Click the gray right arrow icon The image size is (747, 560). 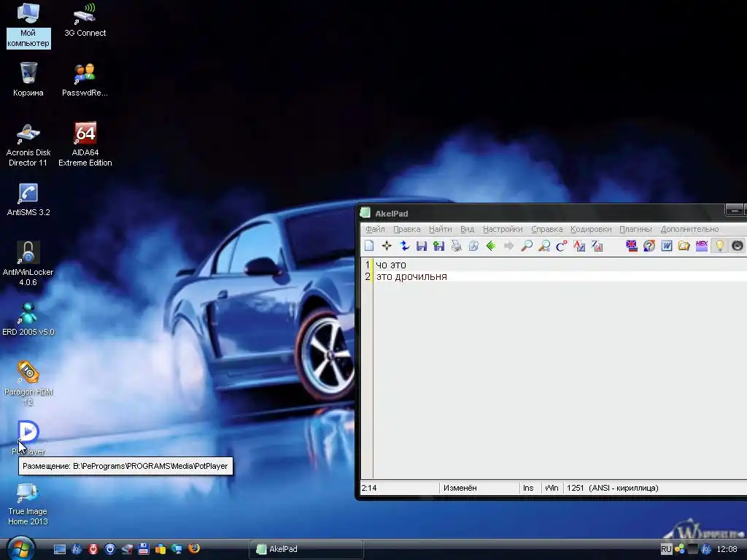(x=508, y=246)
